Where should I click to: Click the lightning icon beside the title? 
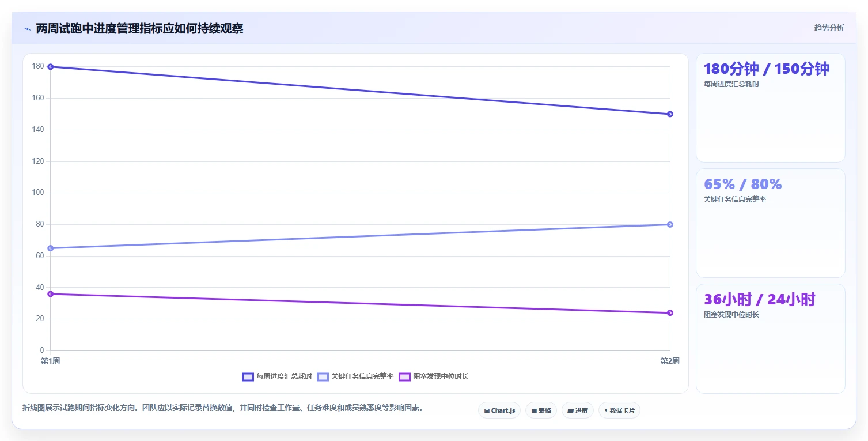click(28, 29)
